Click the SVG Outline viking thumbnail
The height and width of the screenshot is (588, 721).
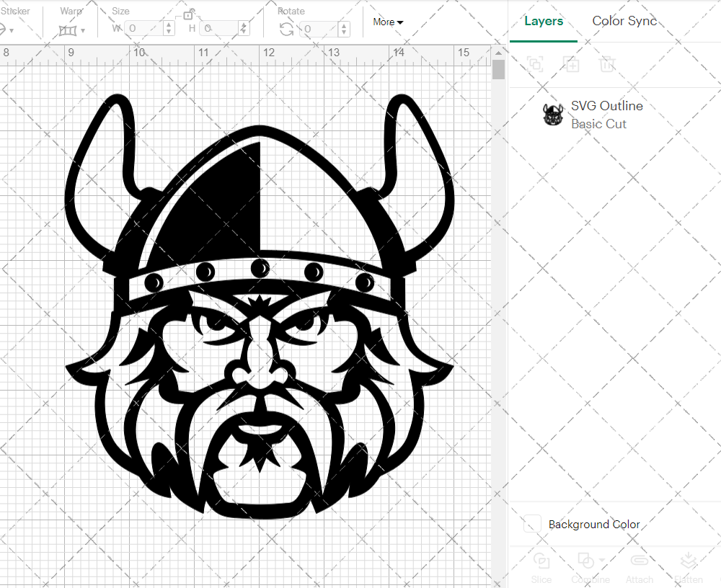point(553,115)
